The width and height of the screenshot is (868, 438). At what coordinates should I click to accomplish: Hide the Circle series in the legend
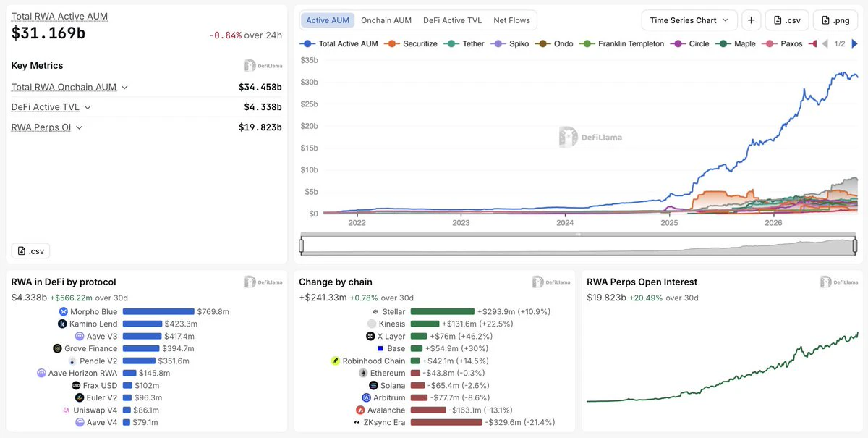(x=690, y=44)
